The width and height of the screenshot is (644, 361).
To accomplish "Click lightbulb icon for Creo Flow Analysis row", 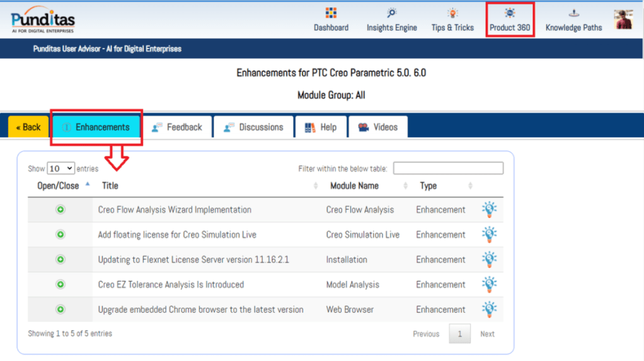I will click(489, 210).
